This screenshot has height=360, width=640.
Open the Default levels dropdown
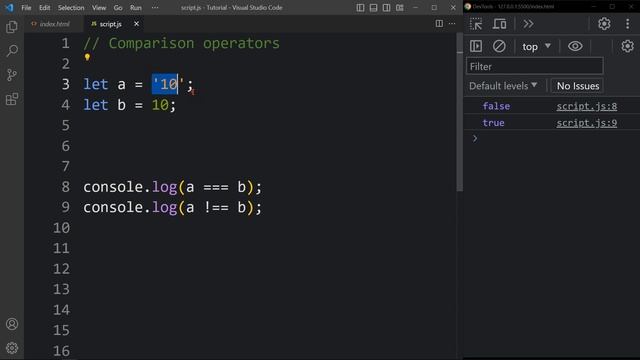pyautogui.click(x=503, y=86)
